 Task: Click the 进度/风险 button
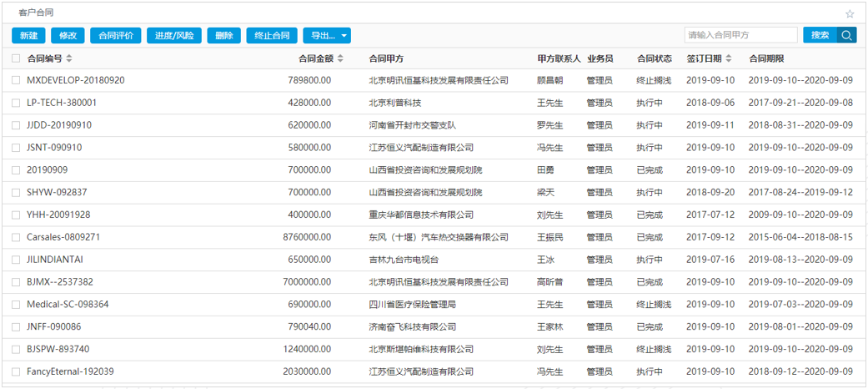pos(174,35)
